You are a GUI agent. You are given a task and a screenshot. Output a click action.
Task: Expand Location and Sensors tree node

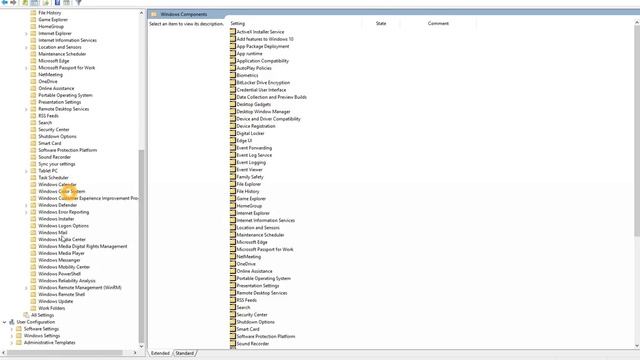click(x=27, y=47)
